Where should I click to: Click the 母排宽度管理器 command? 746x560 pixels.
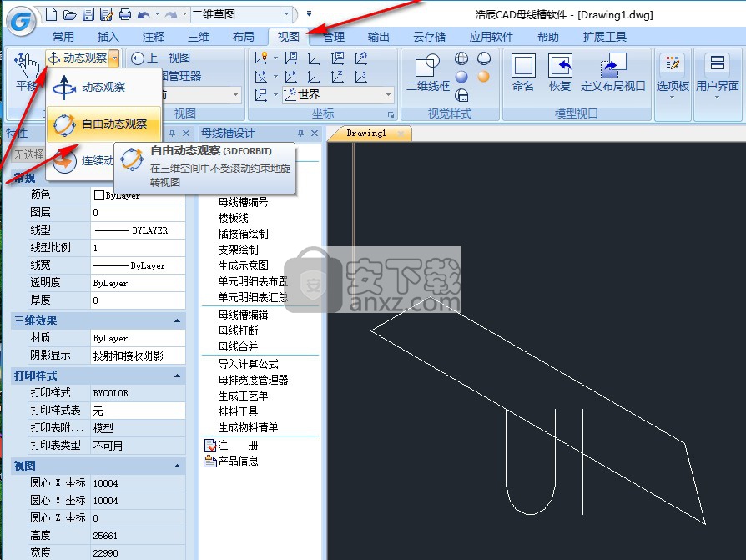point(253,381)
